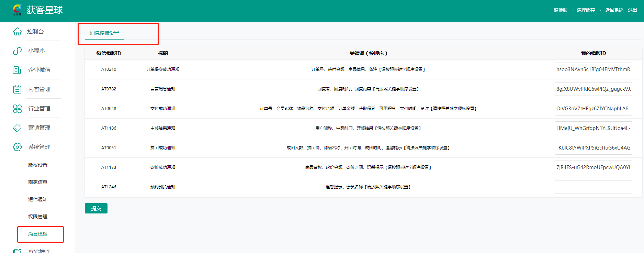The width and height of the screenshot is (644, 253).
Task: Click the 行业管理 four-circles icon
Action: click(x=17, y=109)
